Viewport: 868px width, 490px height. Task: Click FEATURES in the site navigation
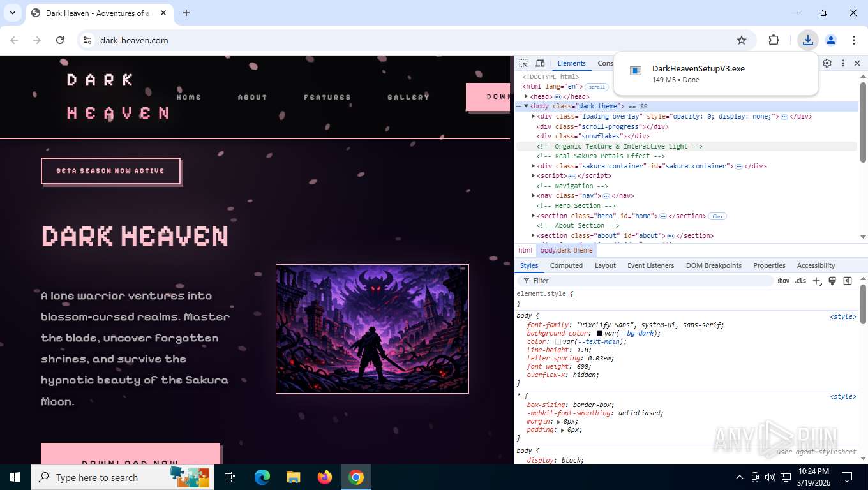tap(327, 97)
